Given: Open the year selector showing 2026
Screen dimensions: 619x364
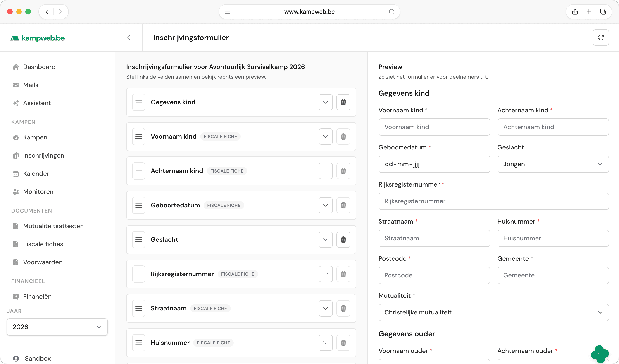Looking at the screenshot, I should click(x=57, y=327).
